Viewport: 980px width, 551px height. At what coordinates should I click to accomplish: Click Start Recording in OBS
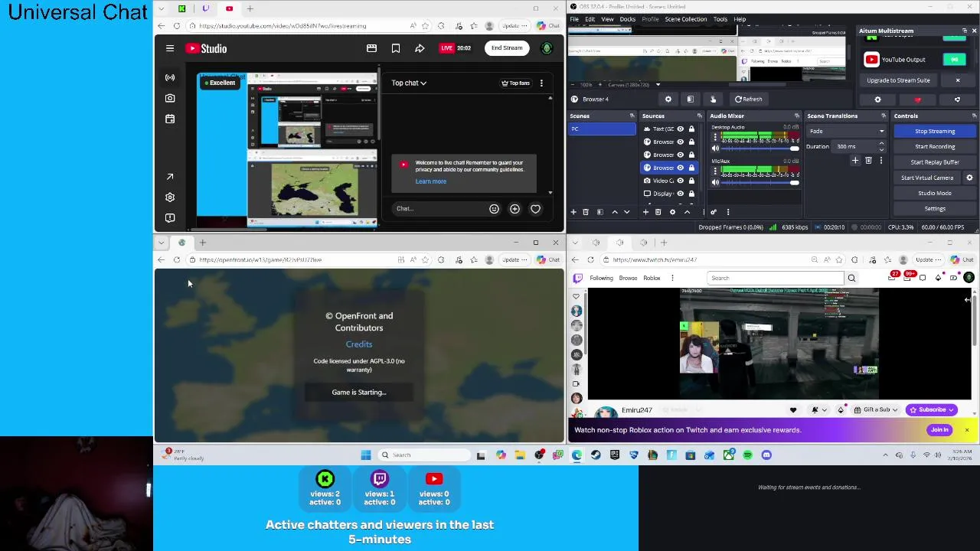pyautogui.click(x=935, y=146)
